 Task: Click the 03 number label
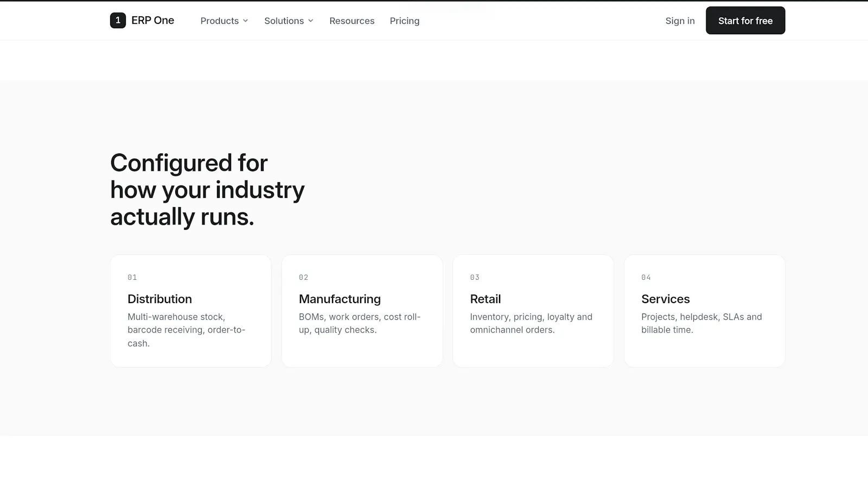(475, 277)
